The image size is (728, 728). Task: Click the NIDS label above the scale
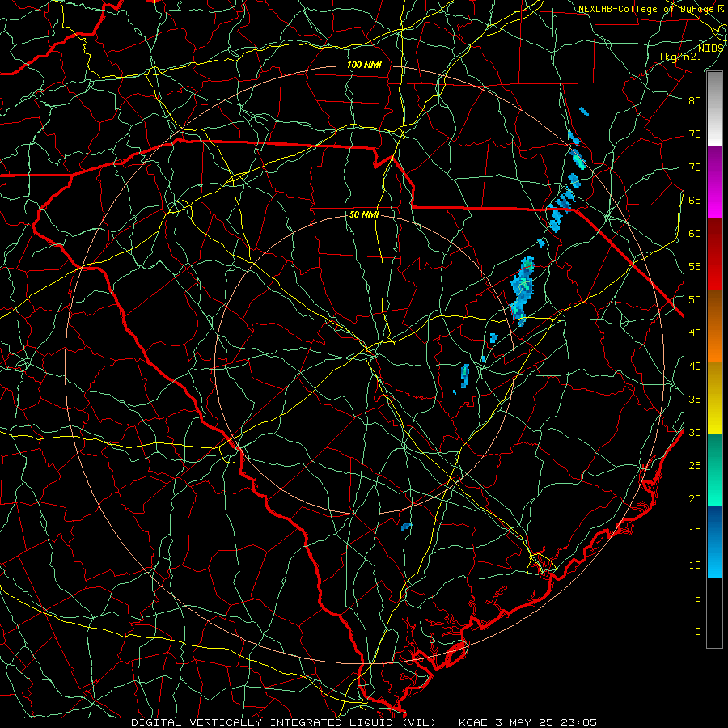pos(710,49)
